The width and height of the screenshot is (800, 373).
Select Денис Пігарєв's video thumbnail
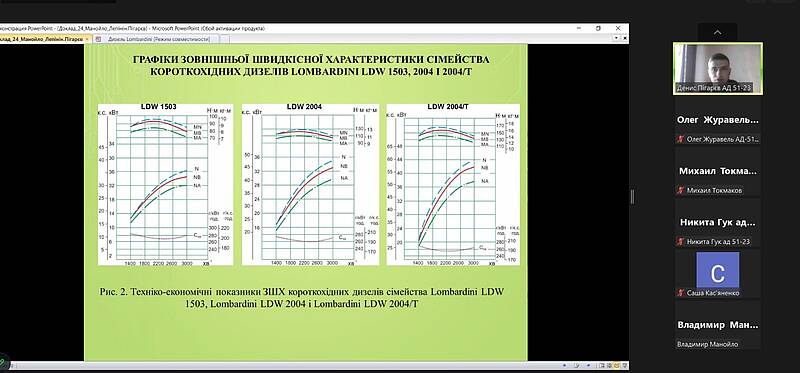coord(717,68)
